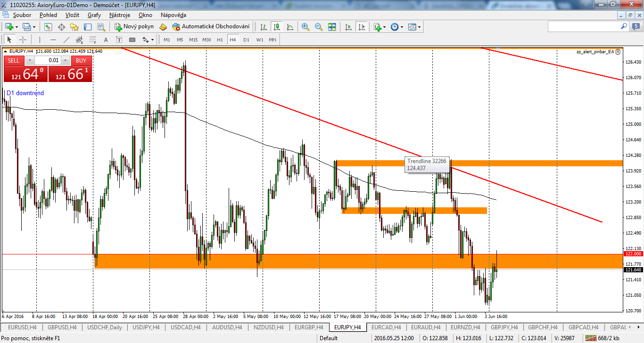
Task: Open the Templates icon
Action: point(412,27)
